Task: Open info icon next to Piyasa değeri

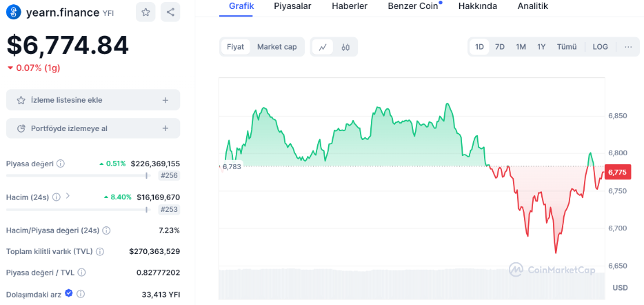Action: click(61, 164)
